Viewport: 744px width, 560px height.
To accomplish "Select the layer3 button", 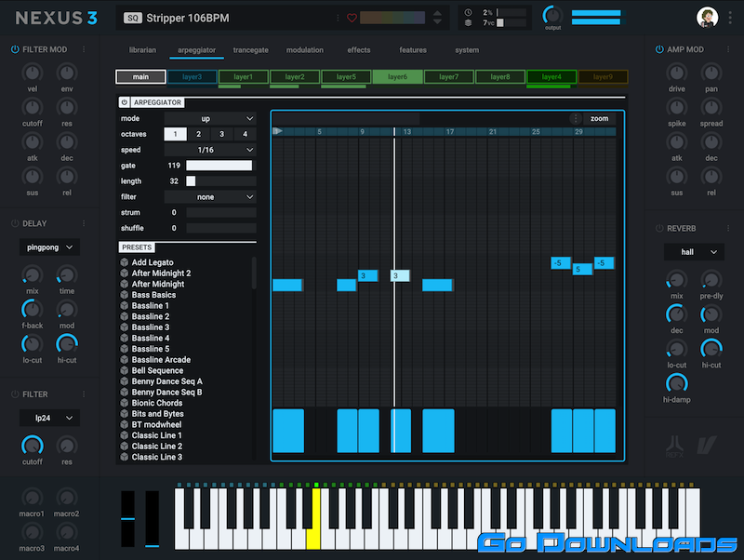I will pos(193,77).
